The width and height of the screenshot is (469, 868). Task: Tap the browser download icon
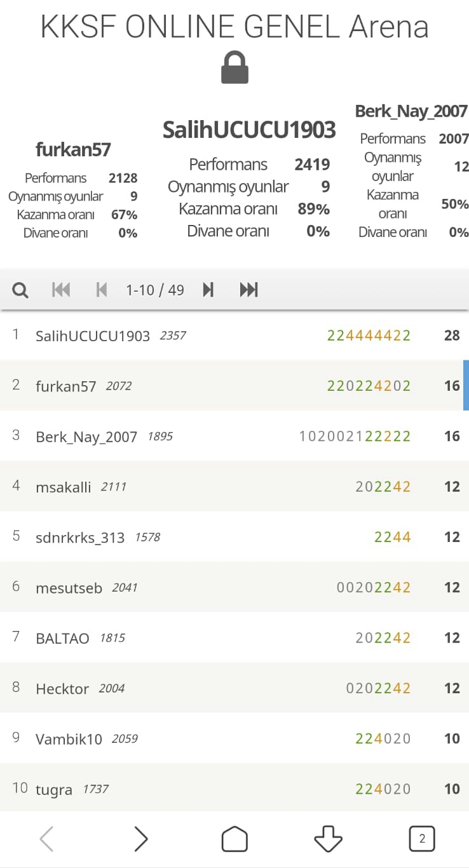(328, 839)
